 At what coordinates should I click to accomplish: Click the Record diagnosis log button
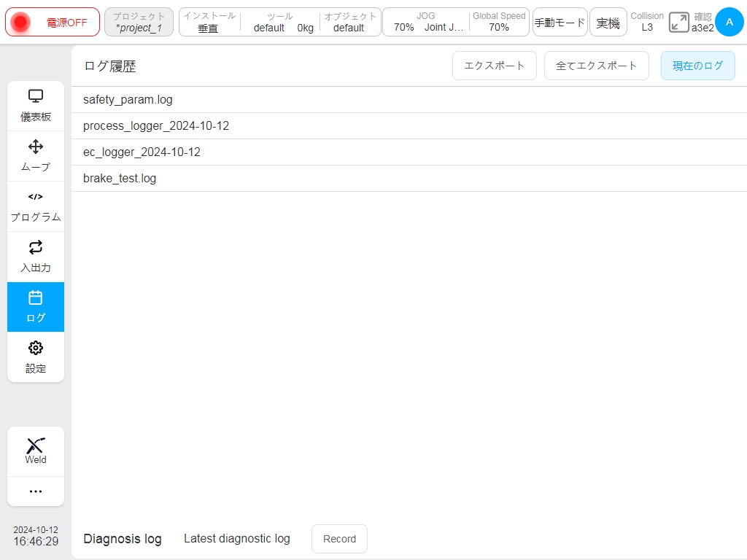pyautogui.click(x=339, y=539)
